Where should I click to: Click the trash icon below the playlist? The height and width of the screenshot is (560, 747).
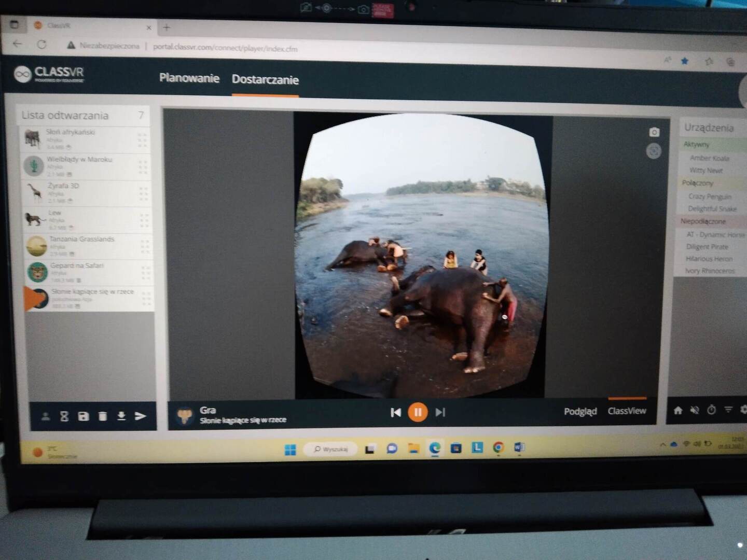[x=103, y=416]
